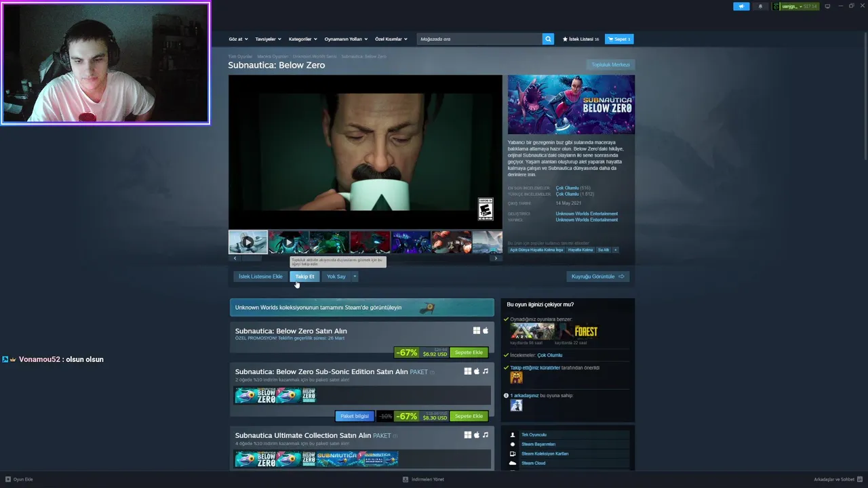Select the red creature screenshot thumbnail
Viewport: 868px width, 488px height.
[x=370, y=242]
